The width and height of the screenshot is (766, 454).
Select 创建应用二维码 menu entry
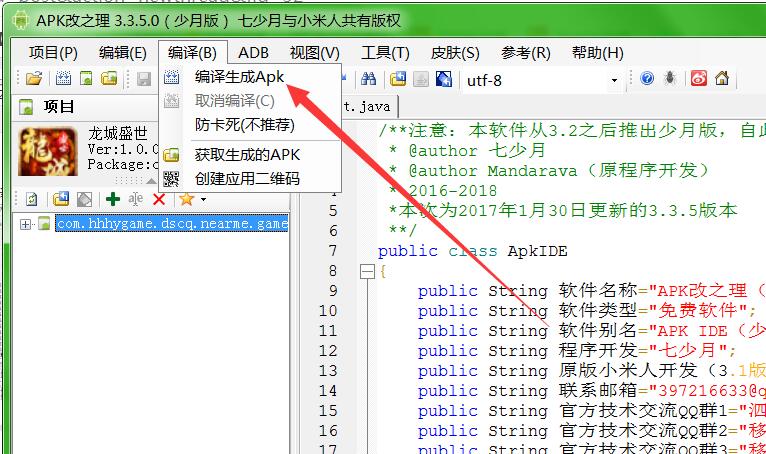pos(247,179)
